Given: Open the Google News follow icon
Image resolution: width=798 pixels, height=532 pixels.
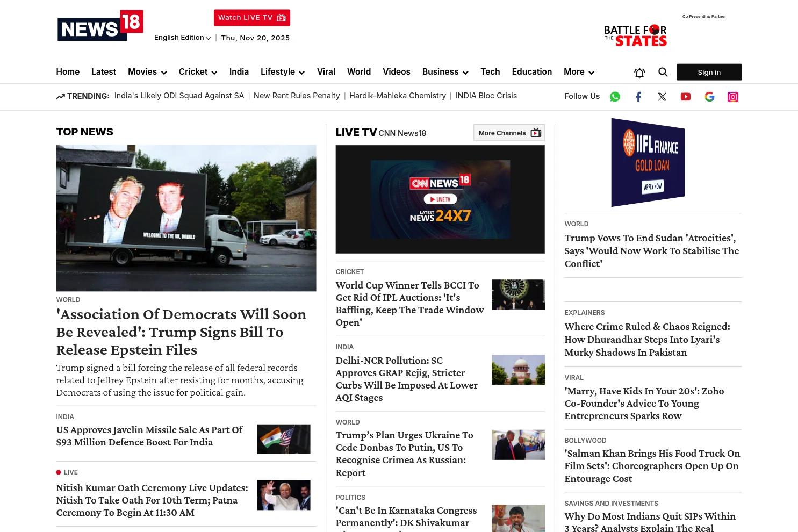Looking at the screenshot, I should click(709, 97).
